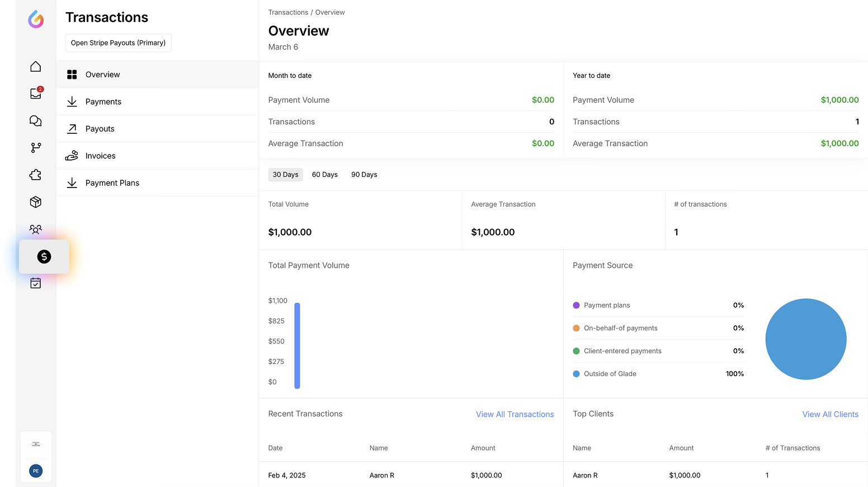Open the clients people icon
The width and height of the screenshot is (868, 487).
point(36,230)
